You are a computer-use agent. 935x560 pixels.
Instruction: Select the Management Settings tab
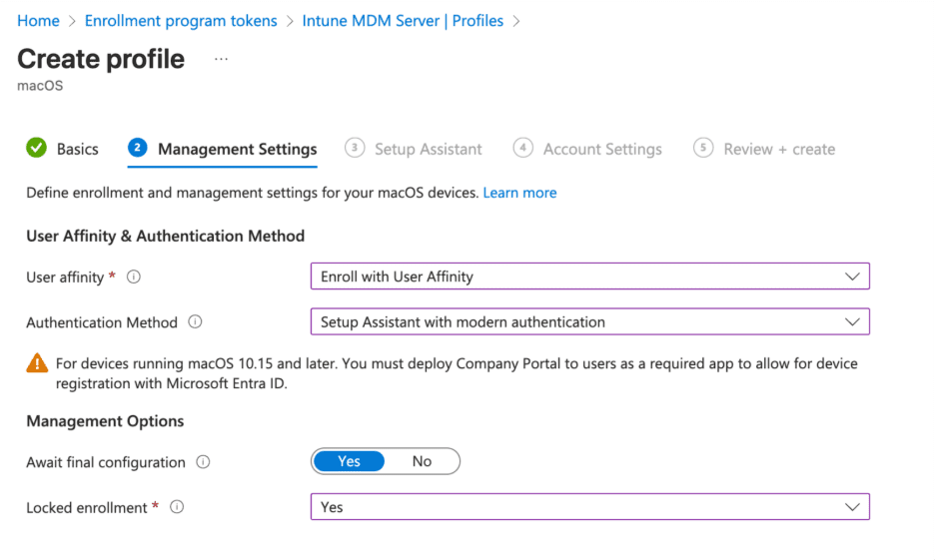(x=237, y=149)
